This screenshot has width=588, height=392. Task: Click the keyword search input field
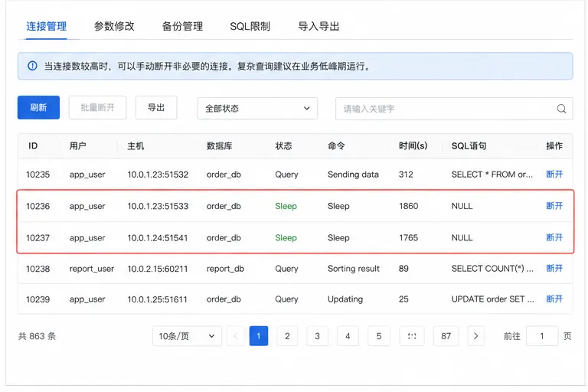(454, 109)
